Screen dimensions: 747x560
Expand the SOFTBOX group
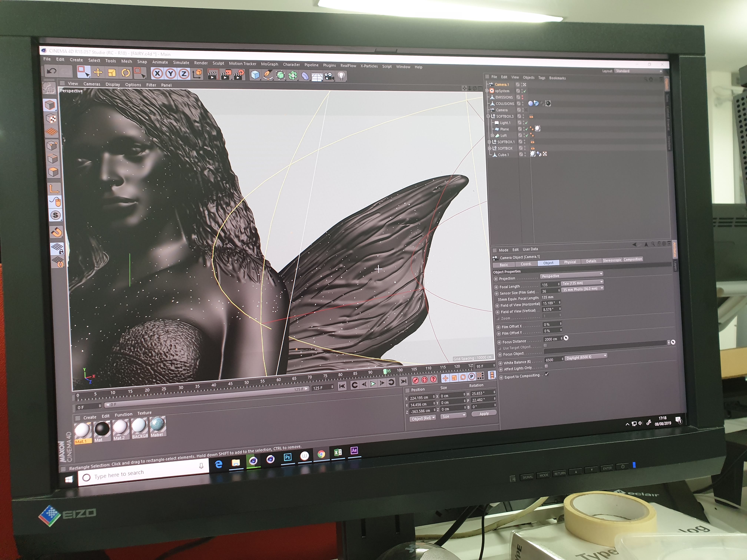click(x=489, y=148)
